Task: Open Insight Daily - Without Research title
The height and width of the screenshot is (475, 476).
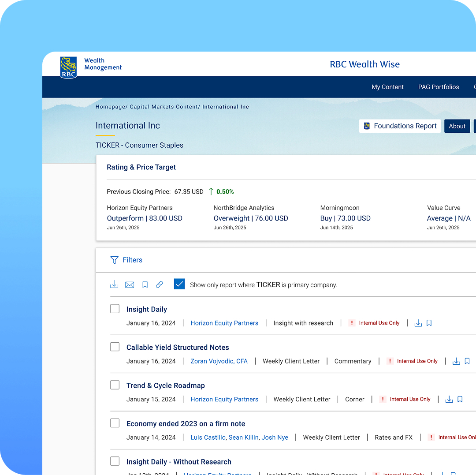Action: pyautogui.click(x=179, y=462)
